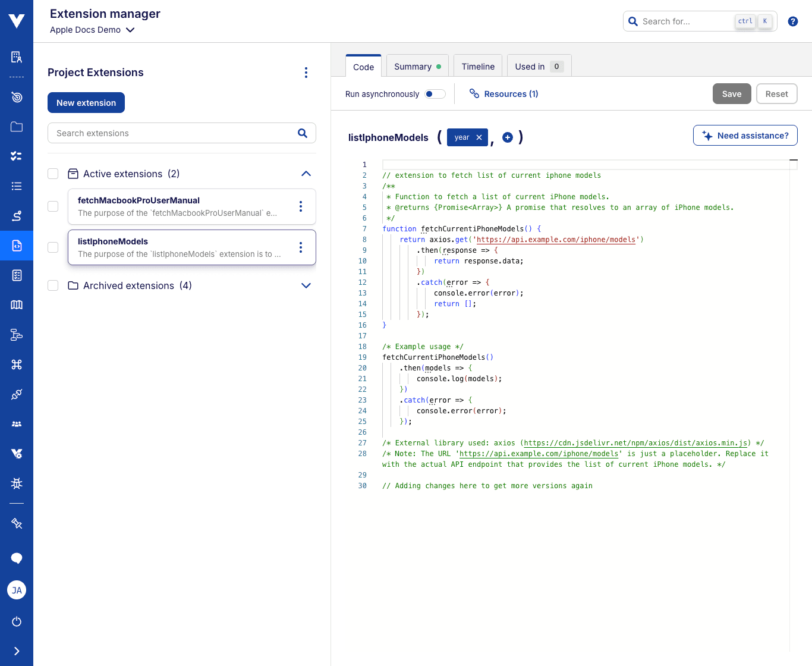Viewport: 812px width, 666px height.
Task: Open the bug debug sidebar icon
Action: (x=17, y=483)
